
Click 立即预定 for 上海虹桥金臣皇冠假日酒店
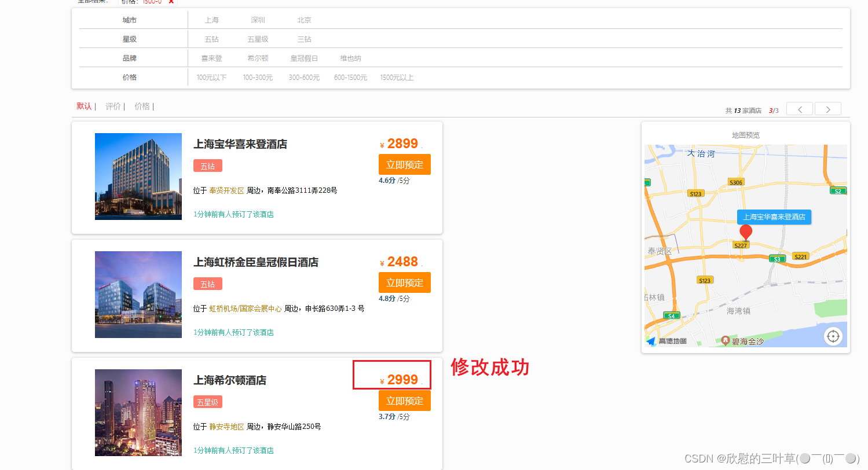point(405,282)
